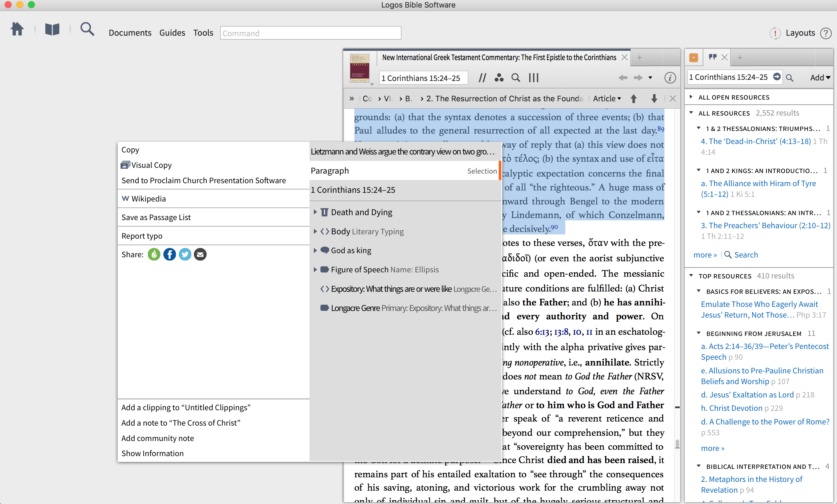
Task: Click the resource information (i) icon
Action: click(x=670, y=78)
